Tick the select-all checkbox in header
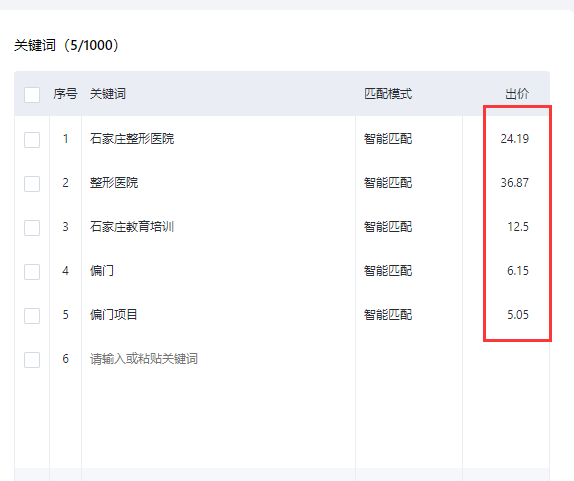574x481 pixels. (32, 95)
